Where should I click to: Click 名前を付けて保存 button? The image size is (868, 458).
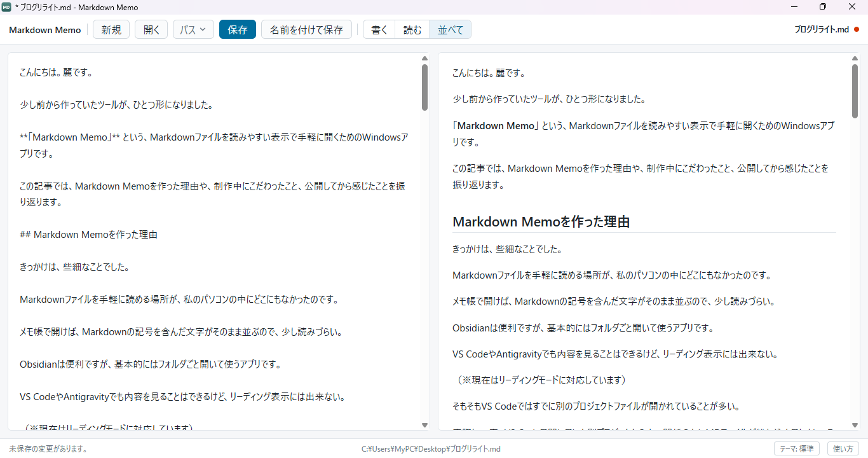pyautogui.click(x=306, y=29)
